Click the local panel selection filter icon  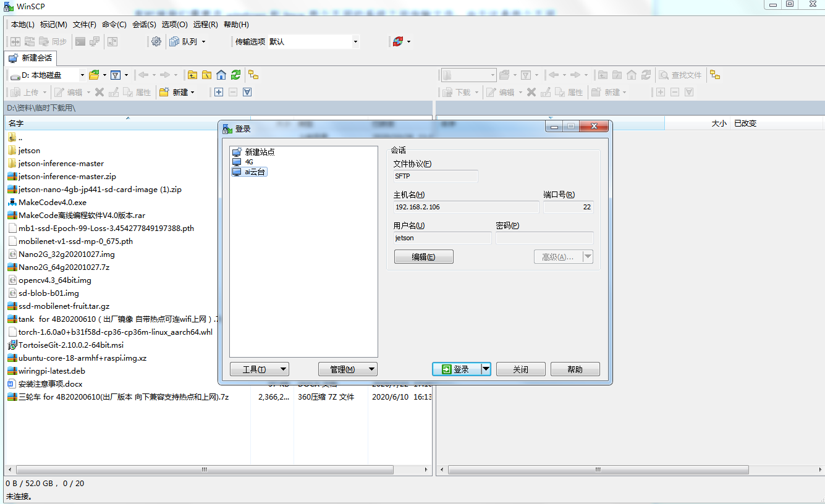247,92
